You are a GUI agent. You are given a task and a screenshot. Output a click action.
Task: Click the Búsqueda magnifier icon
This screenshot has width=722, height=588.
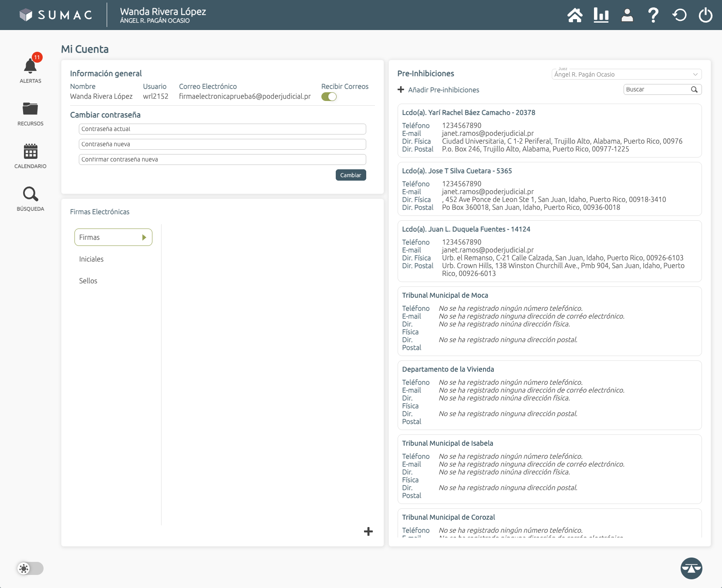(x=30, y=194)
